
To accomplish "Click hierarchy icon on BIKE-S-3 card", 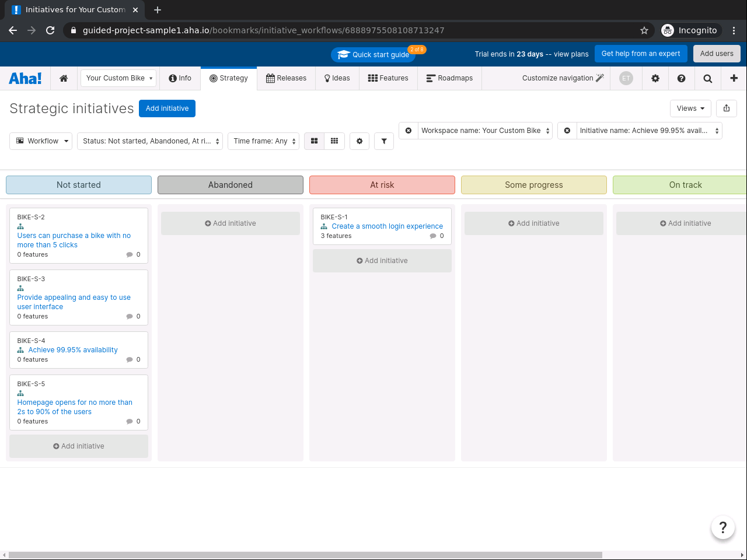I will click(20, 288).
